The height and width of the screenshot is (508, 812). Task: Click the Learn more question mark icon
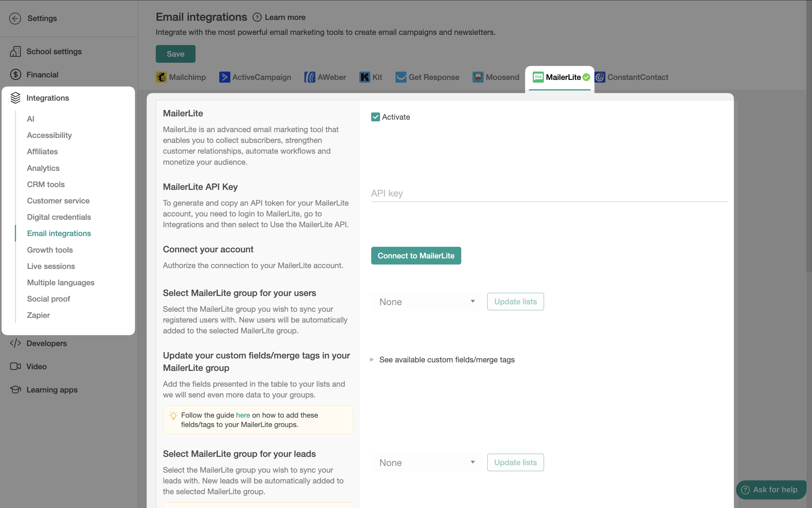pyautogui.click(x=257, y=17)
